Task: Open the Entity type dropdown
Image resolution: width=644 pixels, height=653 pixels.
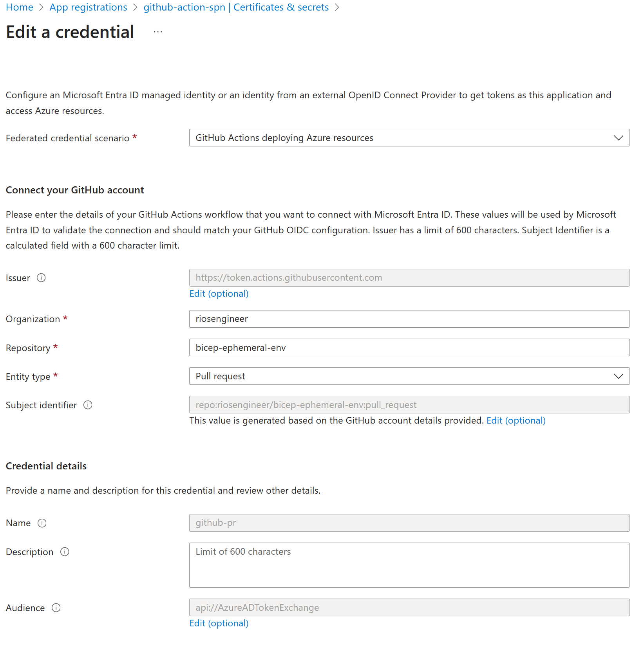Action: pyautogui.click(x=409, y=376)
